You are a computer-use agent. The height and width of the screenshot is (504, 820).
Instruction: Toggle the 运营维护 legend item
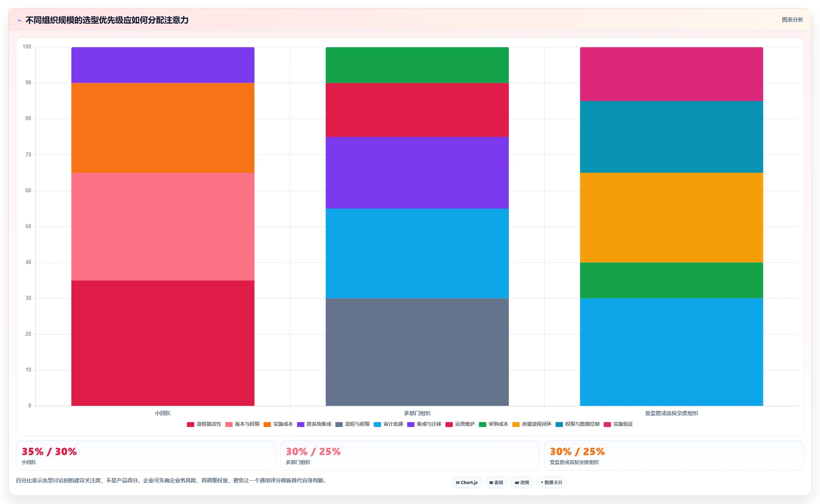pos(460,424)
